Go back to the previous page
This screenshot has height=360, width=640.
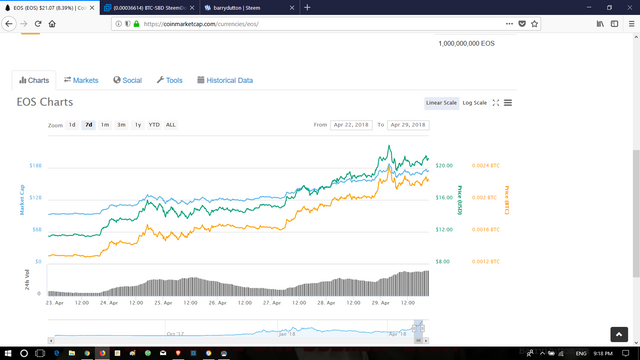point(9,24)
